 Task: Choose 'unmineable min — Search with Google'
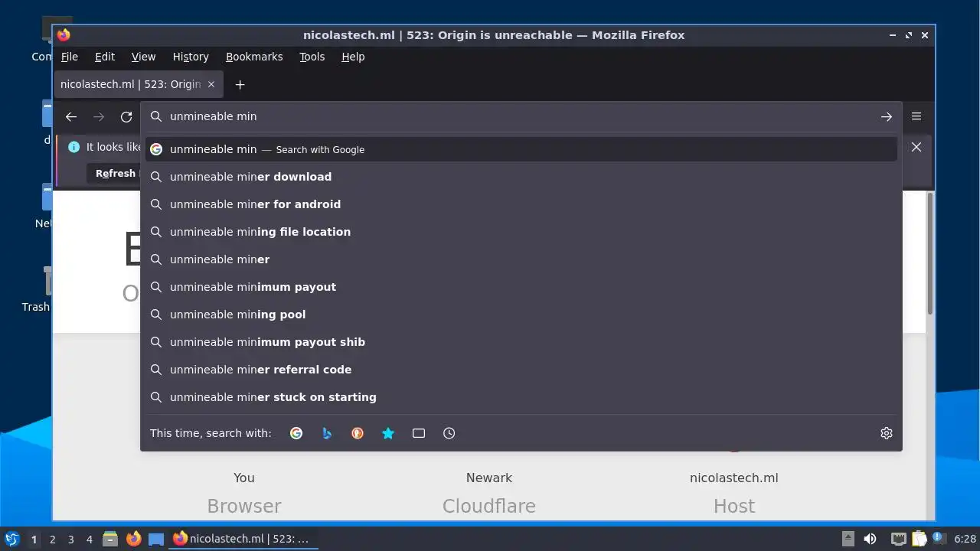(x=521, y=149)
